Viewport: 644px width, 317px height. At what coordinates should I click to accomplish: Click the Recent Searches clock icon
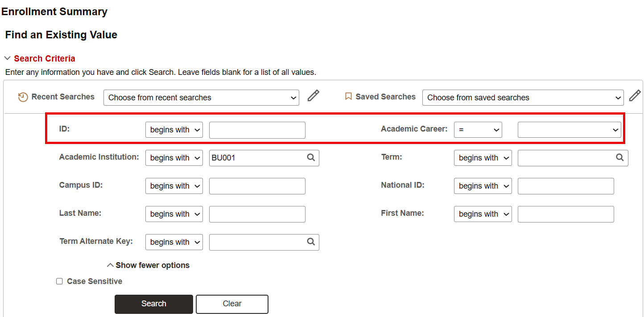point(23,97)
